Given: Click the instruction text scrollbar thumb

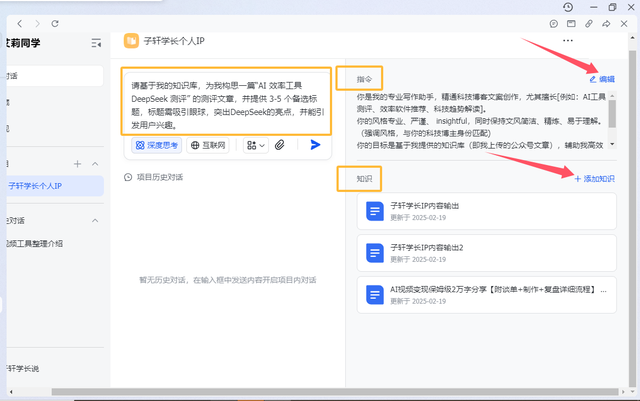Looking at the screenshot, I should (612, 114).
